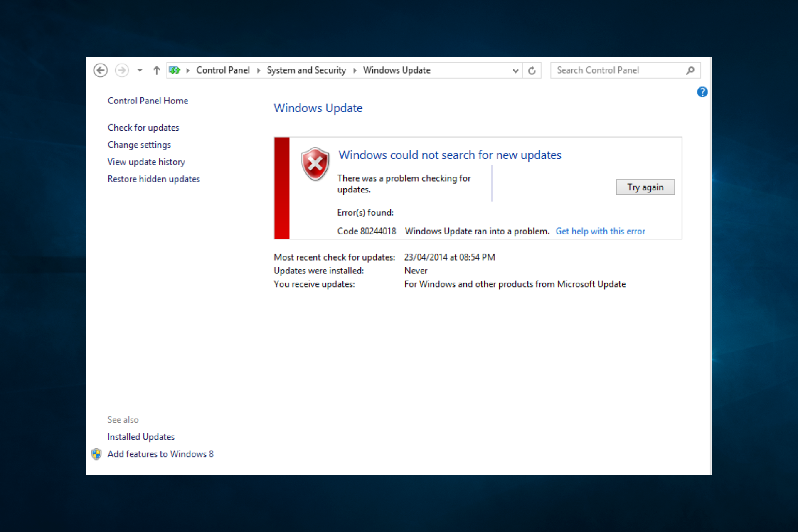Viewport: 798px width, 532px height.
Task: Expand the arrow after System and Security
Action: pyautogui.click(x=355, y=71)
